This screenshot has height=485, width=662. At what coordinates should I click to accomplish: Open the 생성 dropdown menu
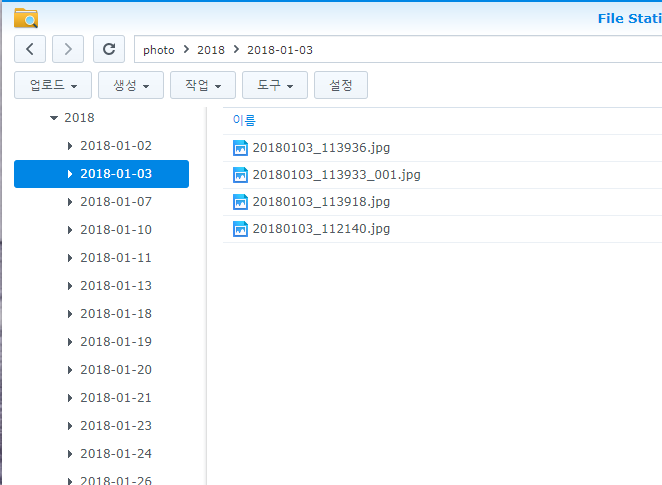click(x=131, y=85)
